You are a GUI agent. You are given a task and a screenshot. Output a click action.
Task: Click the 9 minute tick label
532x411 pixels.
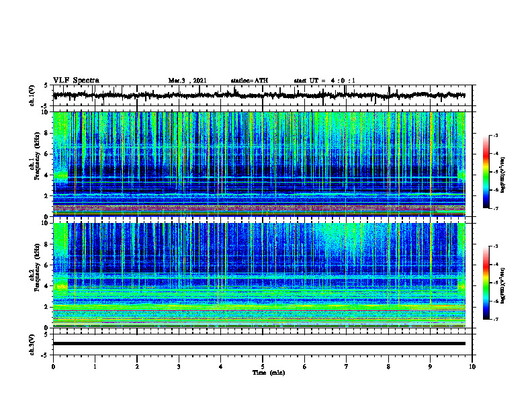pos(430,367)
